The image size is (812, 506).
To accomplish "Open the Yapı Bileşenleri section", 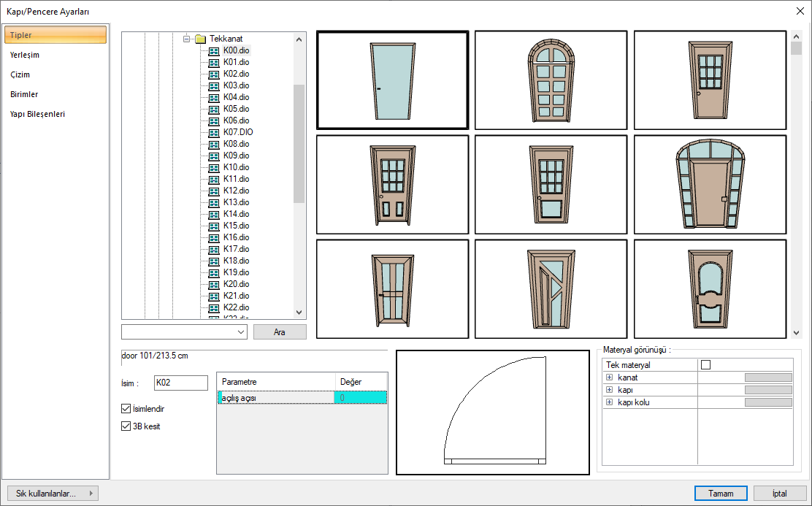I will [37, 114].
